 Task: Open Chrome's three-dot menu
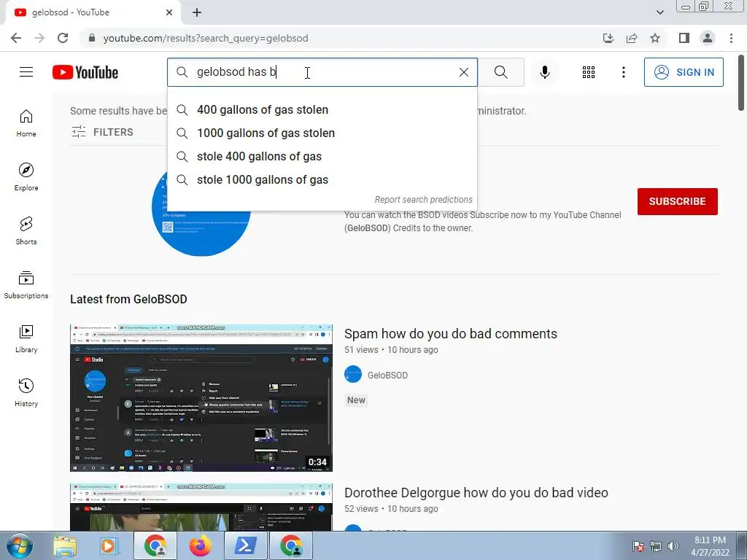pyautogui.click(x=731, y=38)
